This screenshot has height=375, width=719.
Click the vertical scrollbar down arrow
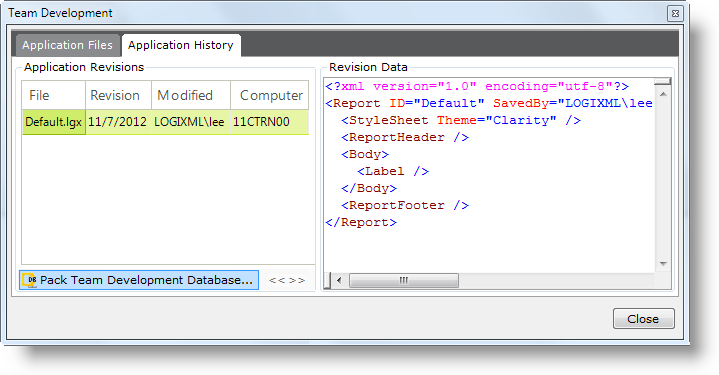[x=663, y=264]
